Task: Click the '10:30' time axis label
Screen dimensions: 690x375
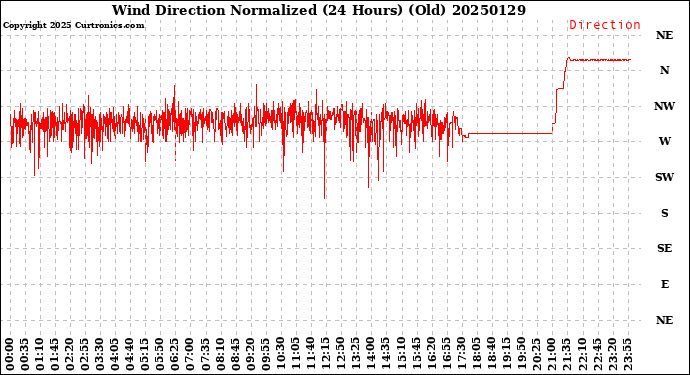Action: click(x=281, y=355)
